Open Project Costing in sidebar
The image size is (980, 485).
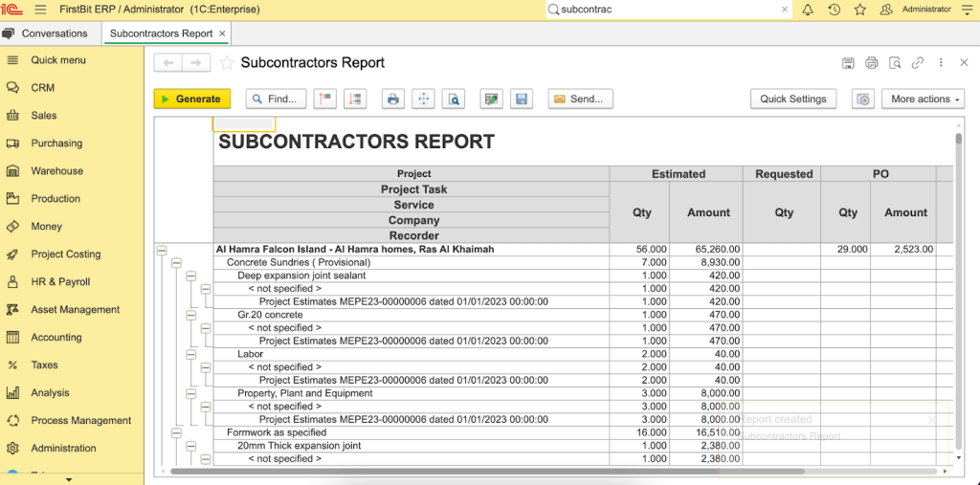(65, 254)
